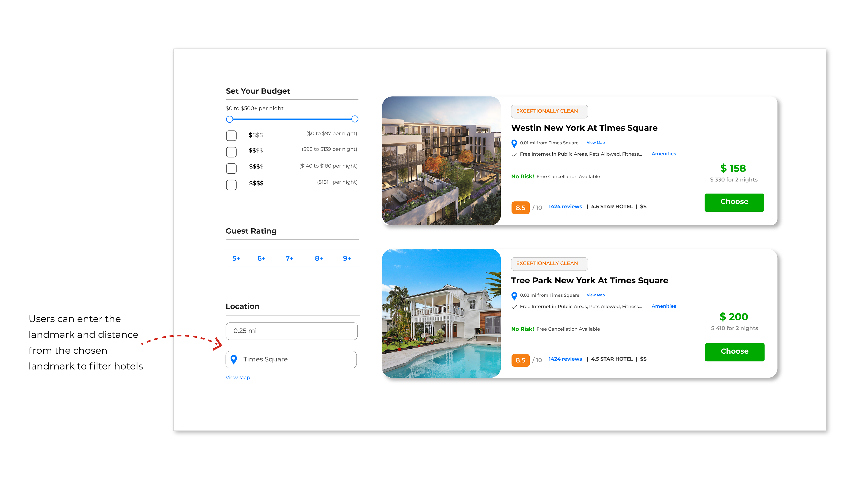Check the $140 to $180 per night budget box

231,168
